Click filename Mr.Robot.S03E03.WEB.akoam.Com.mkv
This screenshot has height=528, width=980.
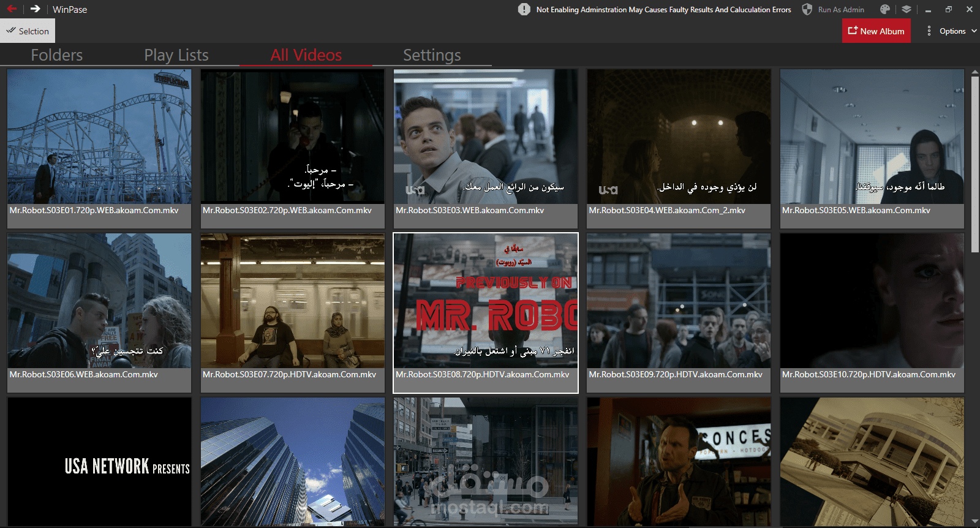470,210
